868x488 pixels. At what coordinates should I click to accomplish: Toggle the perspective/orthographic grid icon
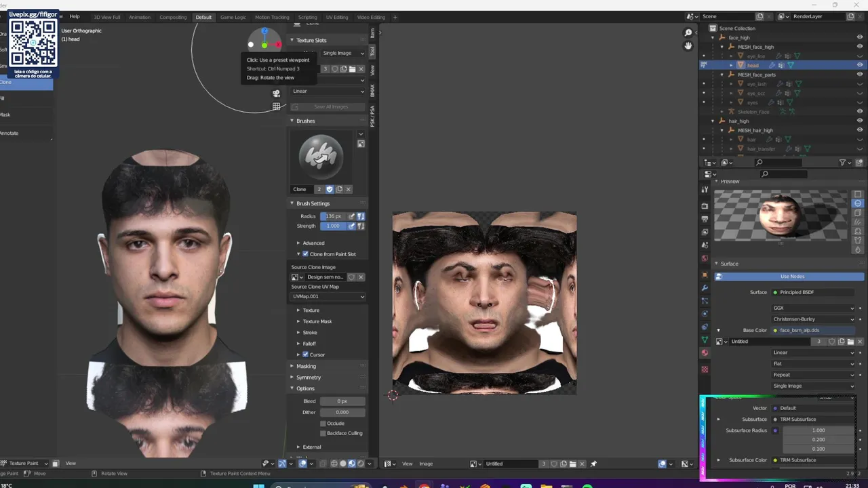click(276, 106)
